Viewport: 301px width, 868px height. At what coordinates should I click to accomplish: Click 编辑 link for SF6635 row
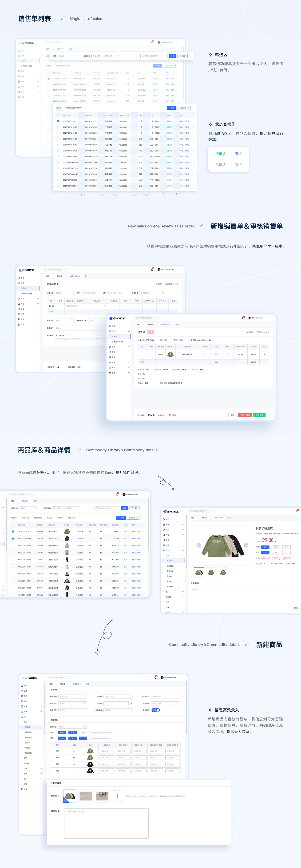[134, 531]
